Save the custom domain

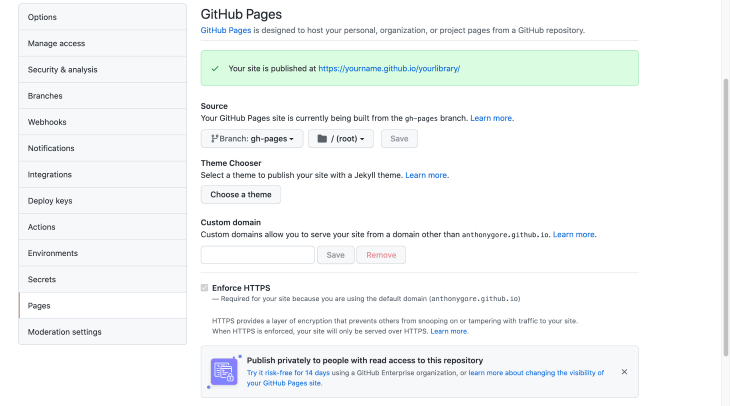(335, 255)
